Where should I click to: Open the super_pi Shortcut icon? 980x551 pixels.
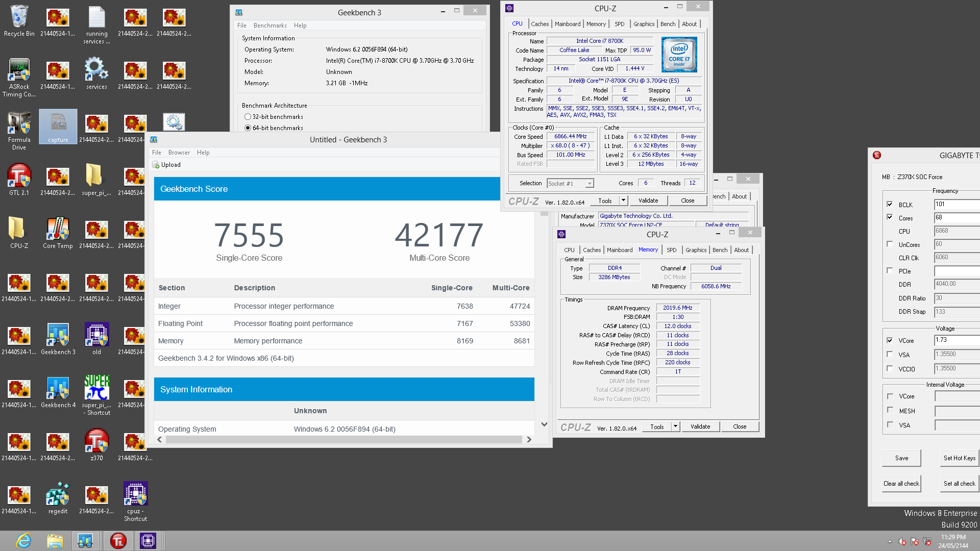96,395
